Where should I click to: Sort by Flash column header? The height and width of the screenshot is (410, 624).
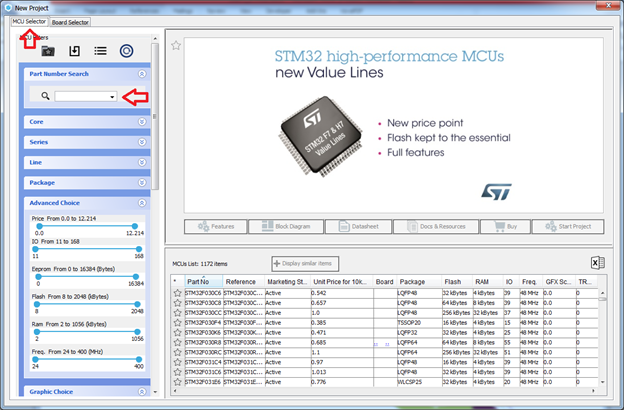(x=457, y=281)
